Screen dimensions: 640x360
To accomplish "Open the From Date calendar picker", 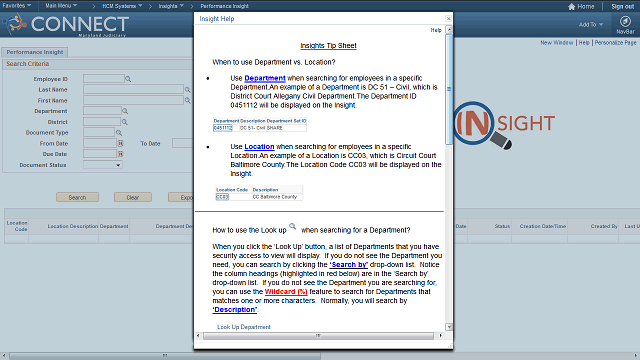I will tap(120, 143).
